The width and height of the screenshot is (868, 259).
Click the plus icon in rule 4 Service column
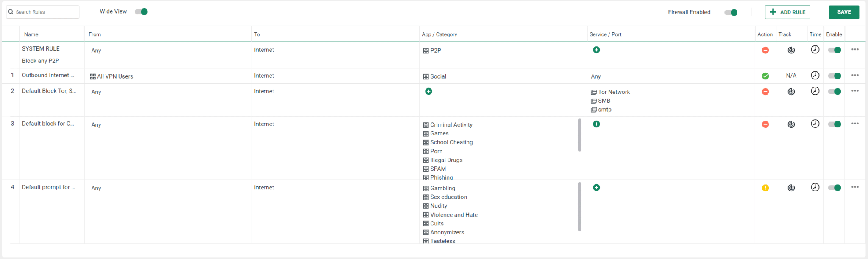pyautogui.click(x=596, y=188)
